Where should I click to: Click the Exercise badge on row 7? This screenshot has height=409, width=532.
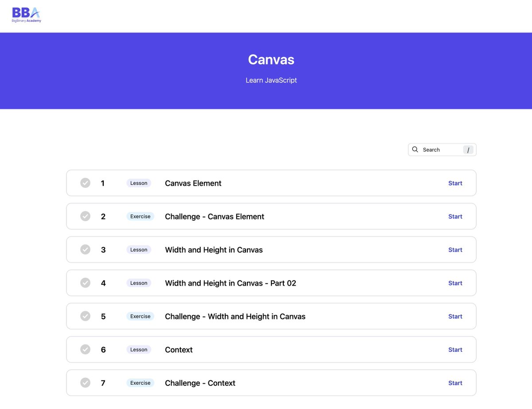point(141,382)
